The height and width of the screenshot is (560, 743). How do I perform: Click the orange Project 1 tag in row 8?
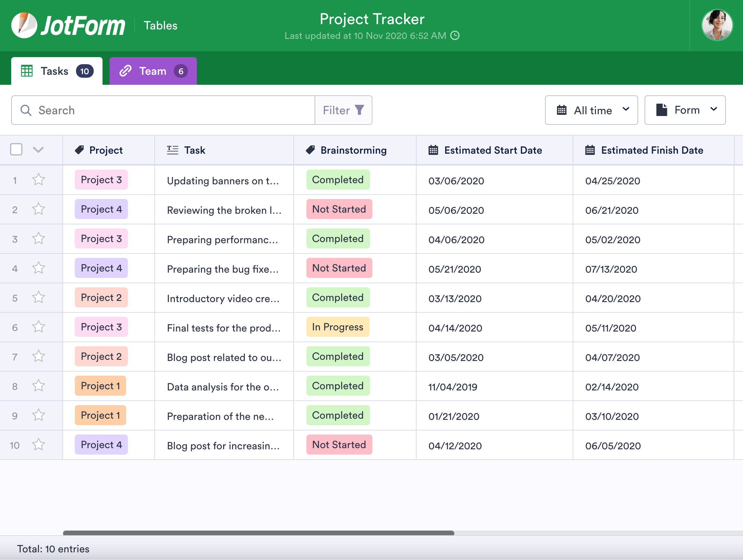tap(100, 386)
